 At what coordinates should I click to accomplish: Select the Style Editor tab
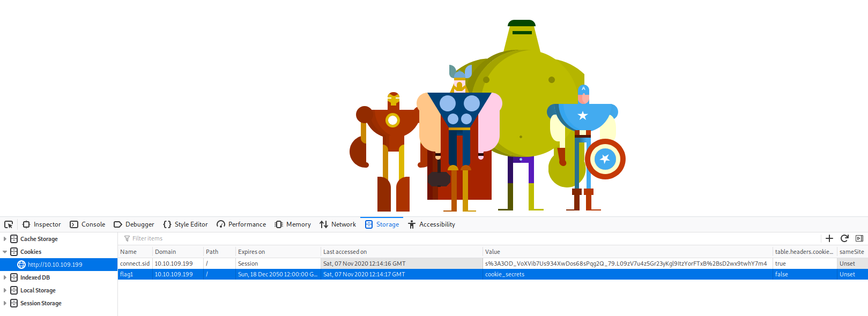186,224
